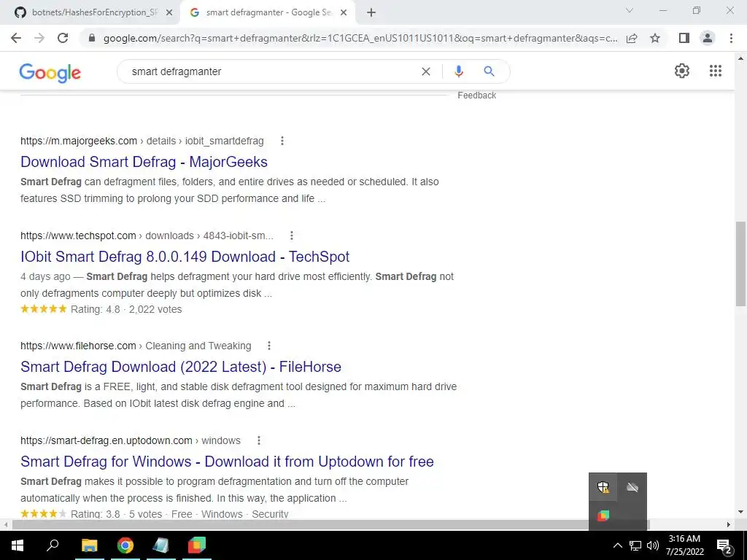Reload the page with the refresh icon

click(x=63, y=38)
